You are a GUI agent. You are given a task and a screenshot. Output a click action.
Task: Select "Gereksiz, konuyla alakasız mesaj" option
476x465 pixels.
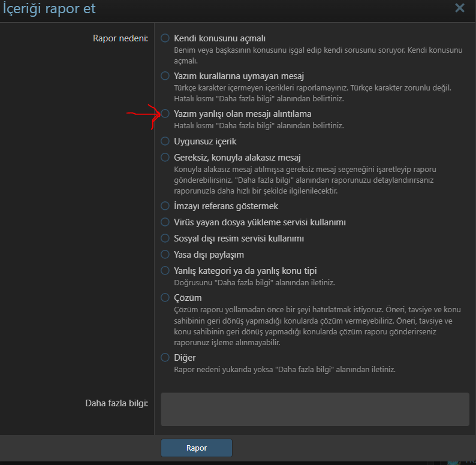(165, 158)
